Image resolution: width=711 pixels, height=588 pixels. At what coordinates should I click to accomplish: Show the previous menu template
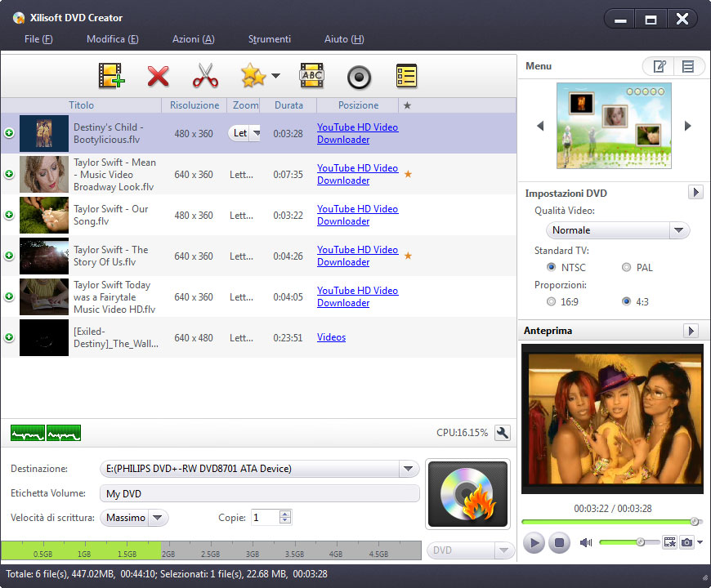[540, 126]
